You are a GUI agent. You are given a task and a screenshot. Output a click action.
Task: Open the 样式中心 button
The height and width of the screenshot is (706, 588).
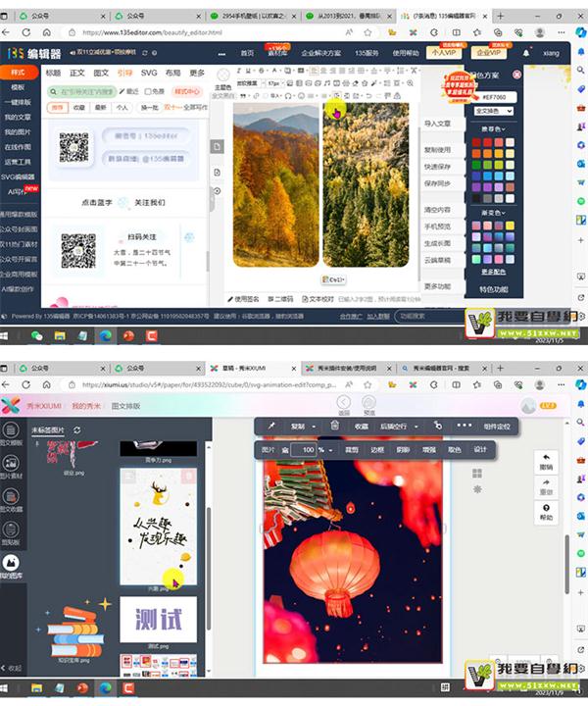click(x=187, y=92)
